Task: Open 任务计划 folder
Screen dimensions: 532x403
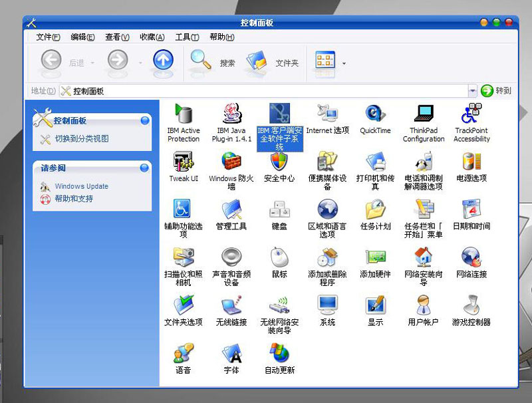Action: 375,215
